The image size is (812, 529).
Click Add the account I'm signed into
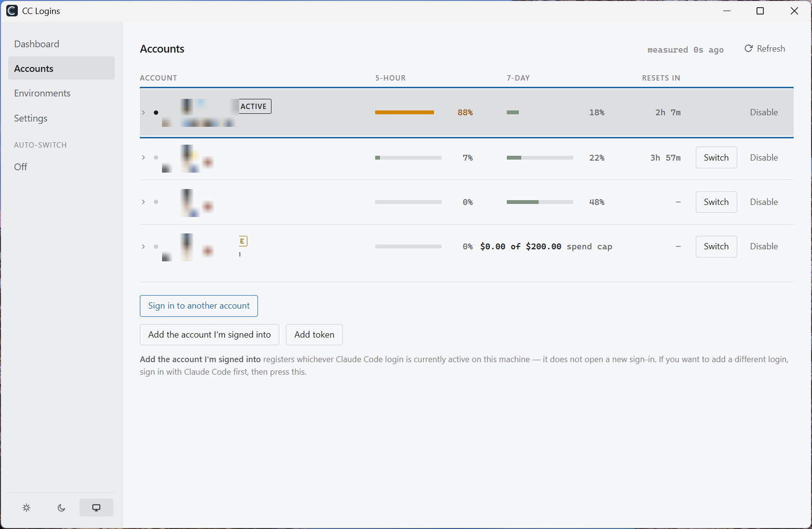pos(209,335)
